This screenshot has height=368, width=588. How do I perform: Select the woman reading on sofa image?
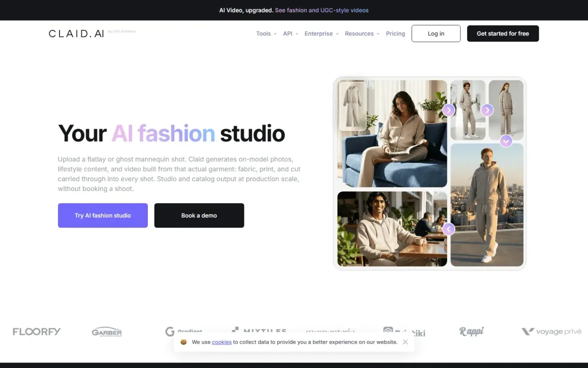pyautogui.click(x=392, y=134)
